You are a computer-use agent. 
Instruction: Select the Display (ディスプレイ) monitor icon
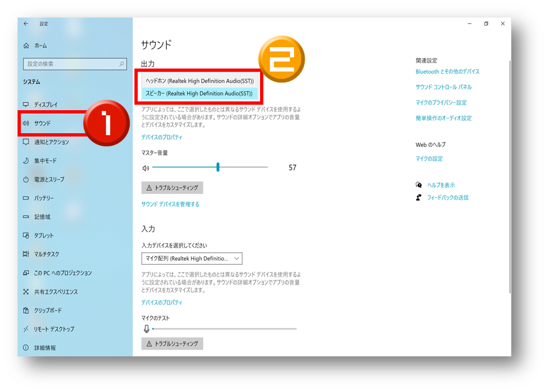point(26,104)
